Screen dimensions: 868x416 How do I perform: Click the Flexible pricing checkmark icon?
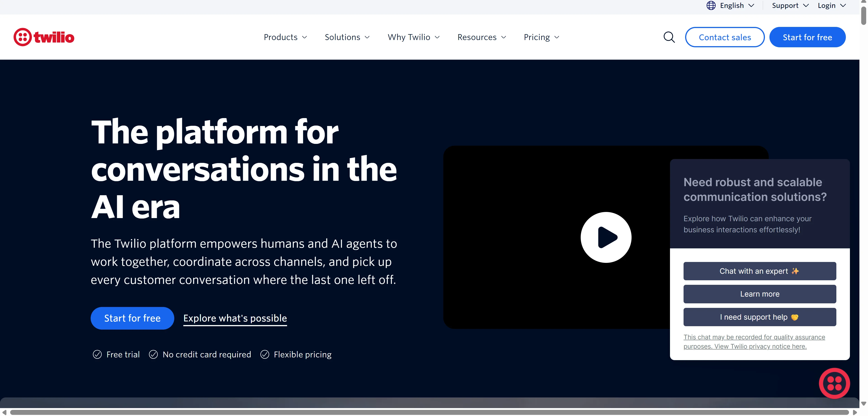[265, 355]
